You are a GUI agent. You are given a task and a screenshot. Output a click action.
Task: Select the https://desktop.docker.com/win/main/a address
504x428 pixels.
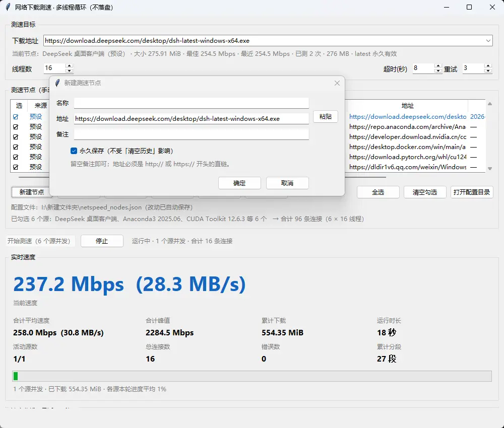click(x=407, y=147)
